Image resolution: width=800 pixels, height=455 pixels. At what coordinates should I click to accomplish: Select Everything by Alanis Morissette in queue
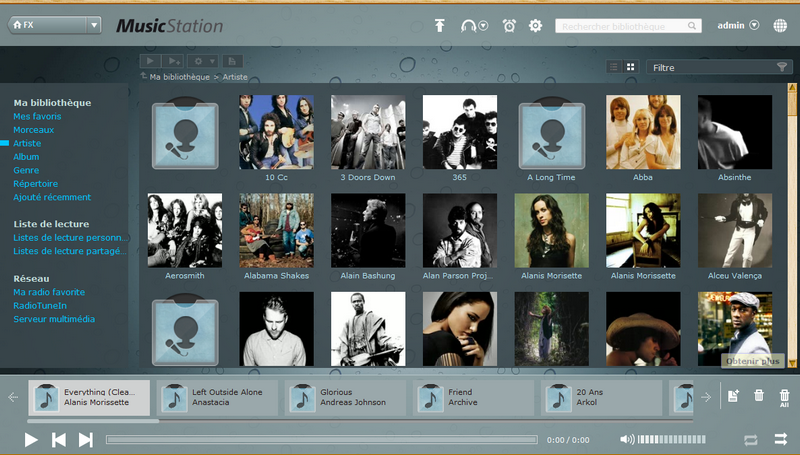tap(89, 397)
